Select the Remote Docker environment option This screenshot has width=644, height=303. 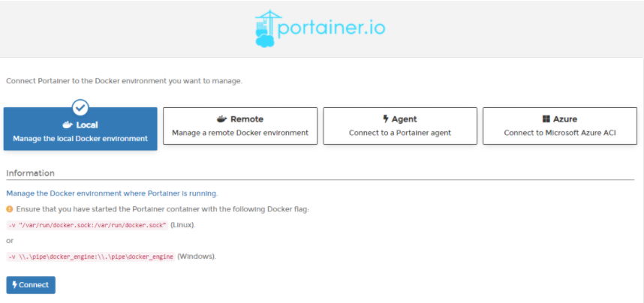point(240,126)
